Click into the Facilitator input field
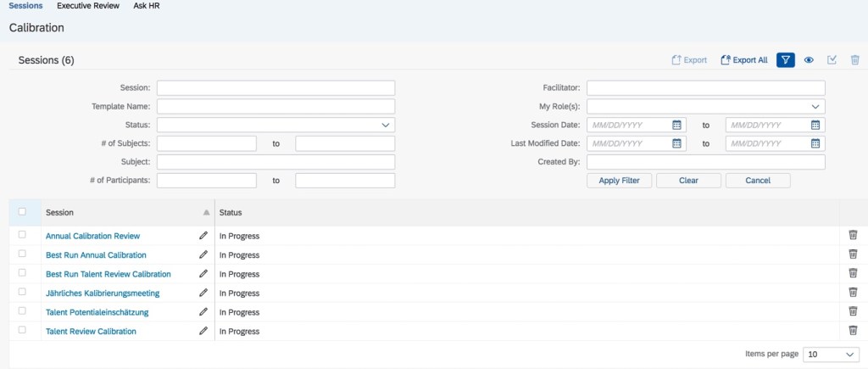Screen dimensions: 868x369 (x=705, y=87)
